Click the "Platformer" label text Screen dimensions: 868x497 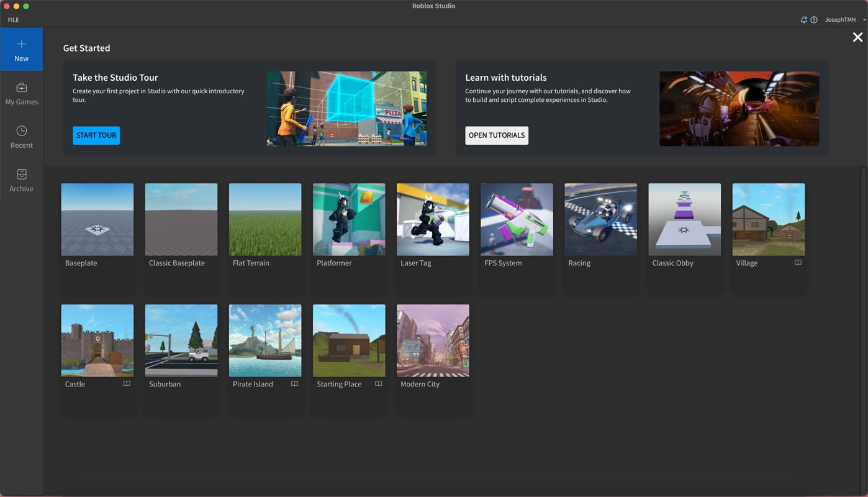[334, 263]
